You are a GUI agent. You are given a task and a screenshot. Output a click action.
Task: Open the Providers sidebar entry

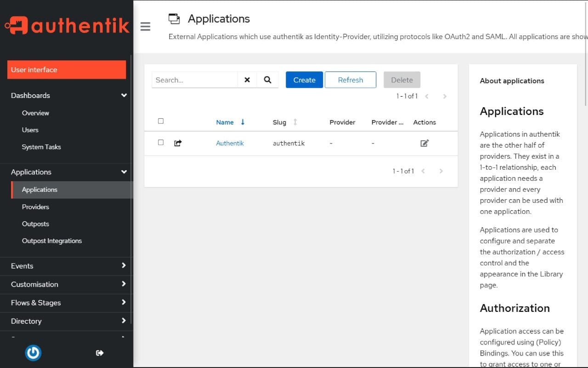[x=35, y=207]
